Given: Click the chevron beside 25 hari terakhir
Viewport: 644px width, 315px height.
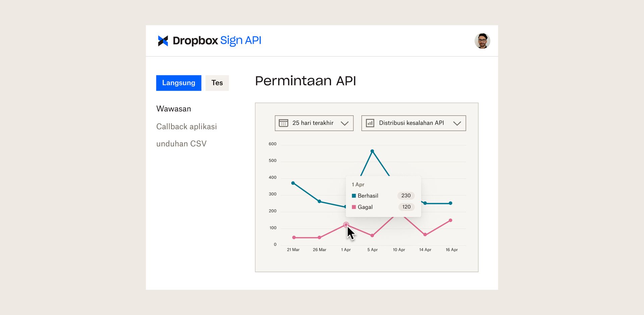Looking at the screenshot, I should pyautogui.click(x=345, y=123).
